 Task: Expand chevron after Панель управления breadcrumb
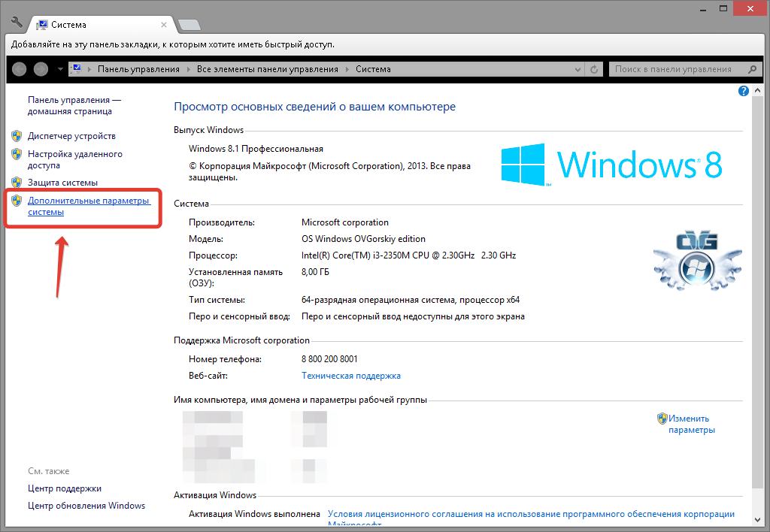(x=189, y=69)
